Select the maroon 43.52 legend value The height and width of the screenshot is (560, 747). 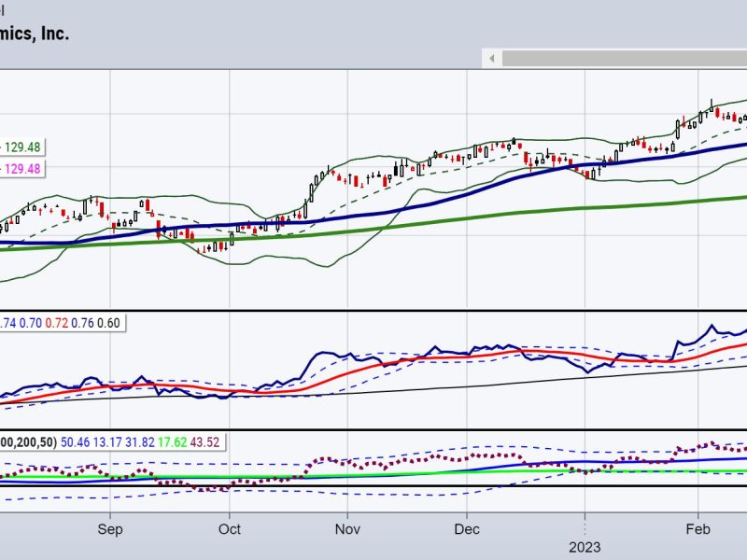pos(203,441)
